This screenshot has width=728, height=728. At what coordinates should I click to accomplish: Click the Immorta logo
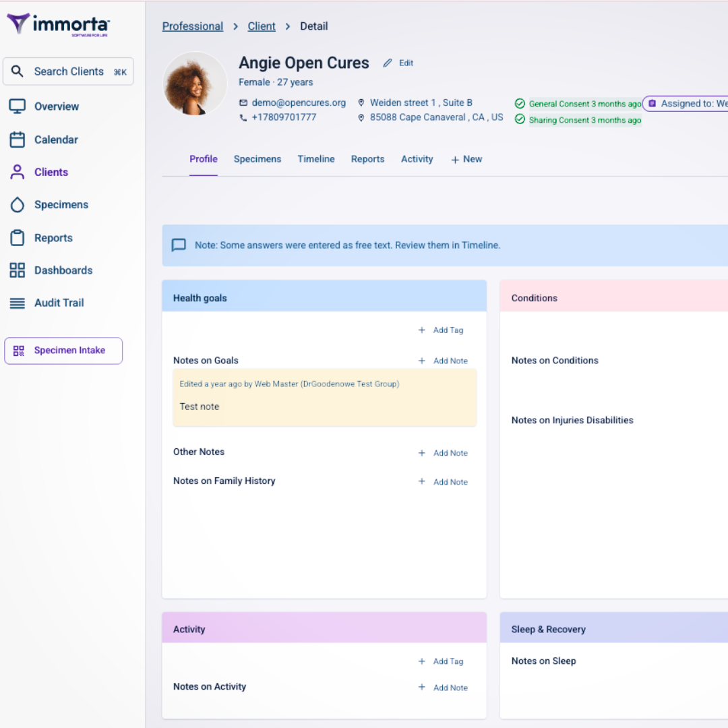point(58,25)
